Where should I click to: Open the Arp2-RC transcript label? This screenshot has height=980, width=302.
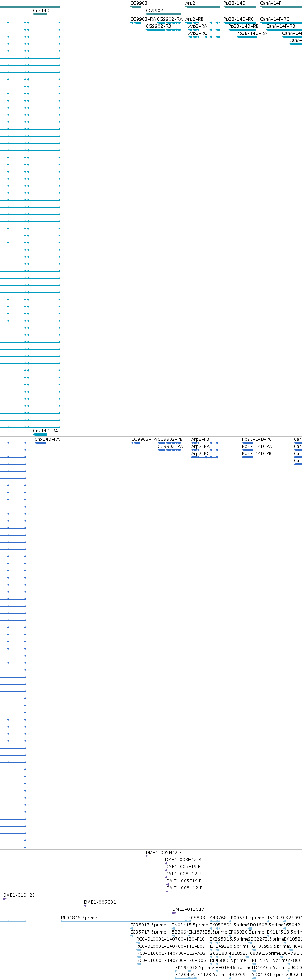[x=198, y=33]
